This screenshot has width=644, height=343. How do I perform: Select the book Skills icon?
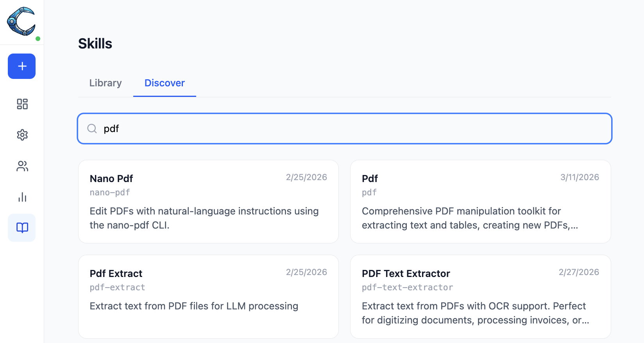point(22,228)
